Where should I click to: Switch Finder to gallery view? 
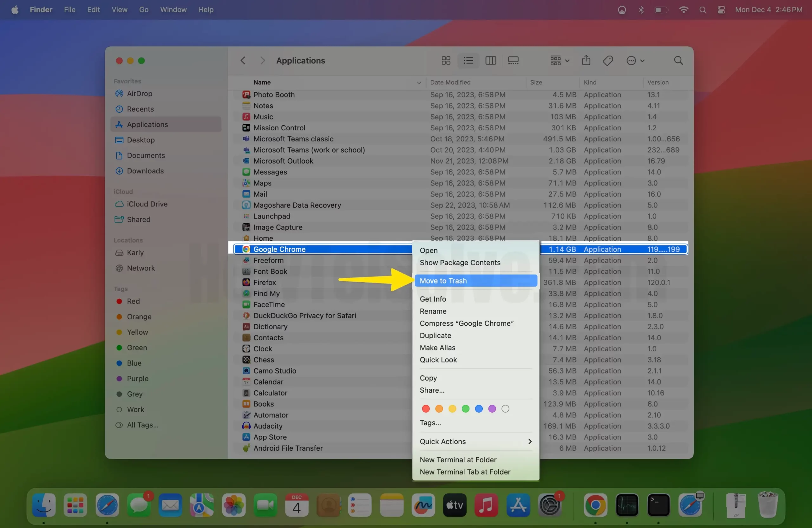tap(513, 61)
